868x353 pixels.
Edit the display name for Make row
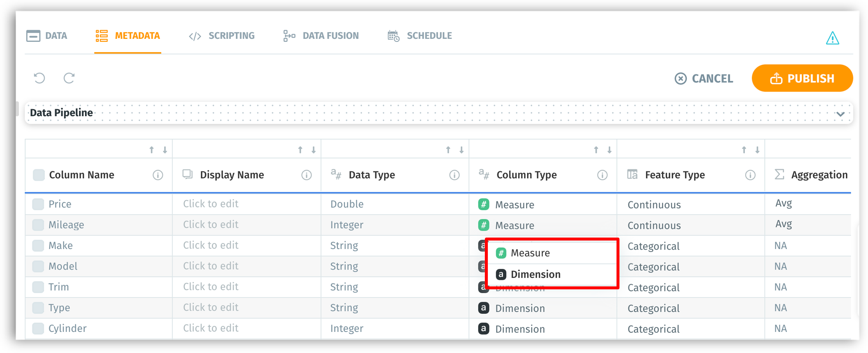(211, 246)
